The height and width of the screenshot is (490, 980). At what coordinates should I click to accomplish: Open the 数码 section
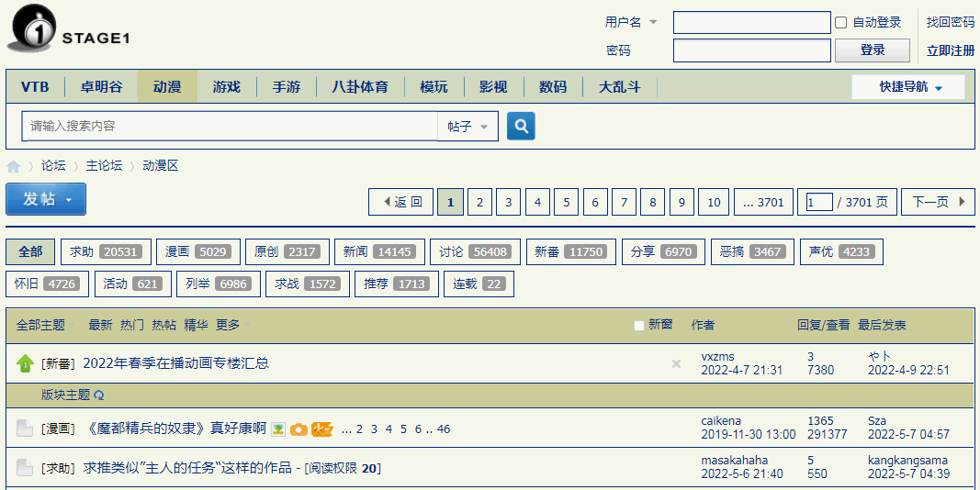(553, 87)
